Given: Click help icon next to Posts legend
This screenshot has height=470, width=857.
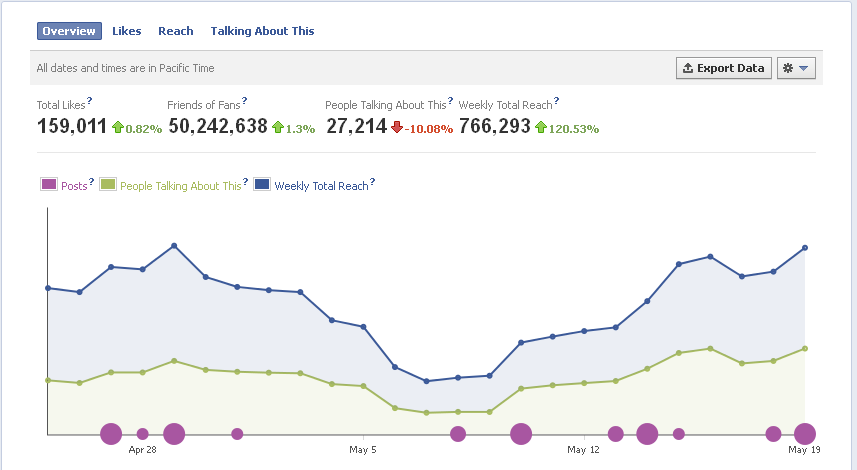Looking at the screenshot, I should (91, 181).
